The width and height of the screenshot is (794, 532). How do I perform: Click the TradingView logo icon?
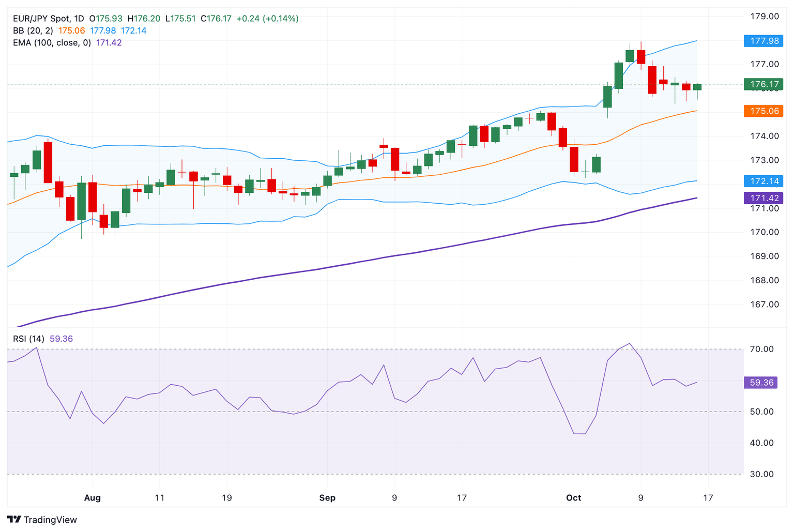click(14, 520)
